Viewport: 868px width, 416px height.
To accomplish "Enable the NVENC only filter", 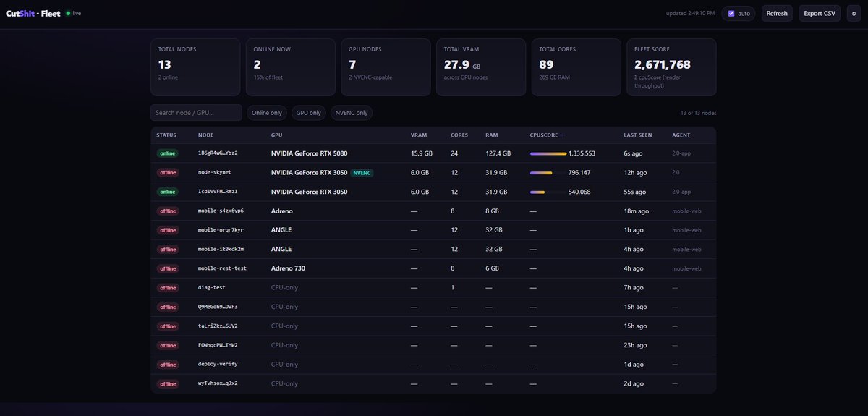I will coord(352,113).
